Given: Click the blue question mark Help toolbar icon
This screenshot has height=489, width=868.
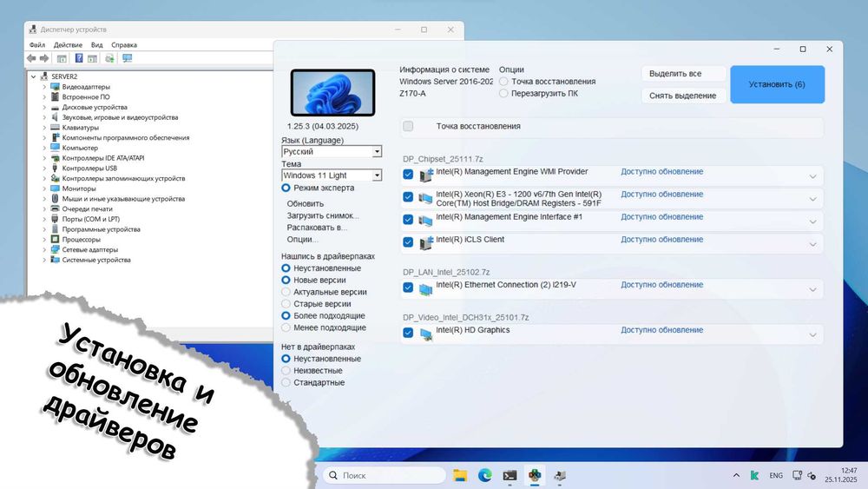Looking at the screenshot, I should [79, 58].
